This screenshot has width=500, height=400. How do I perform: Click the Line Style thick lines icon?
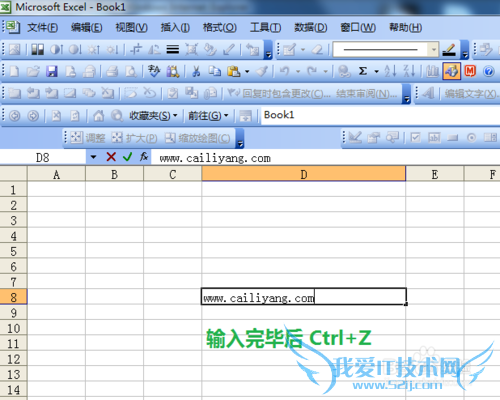173,50
